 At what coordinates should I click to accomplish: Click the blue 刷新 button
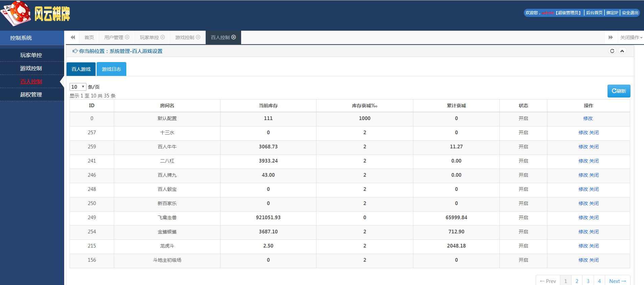tap(619, 91)
